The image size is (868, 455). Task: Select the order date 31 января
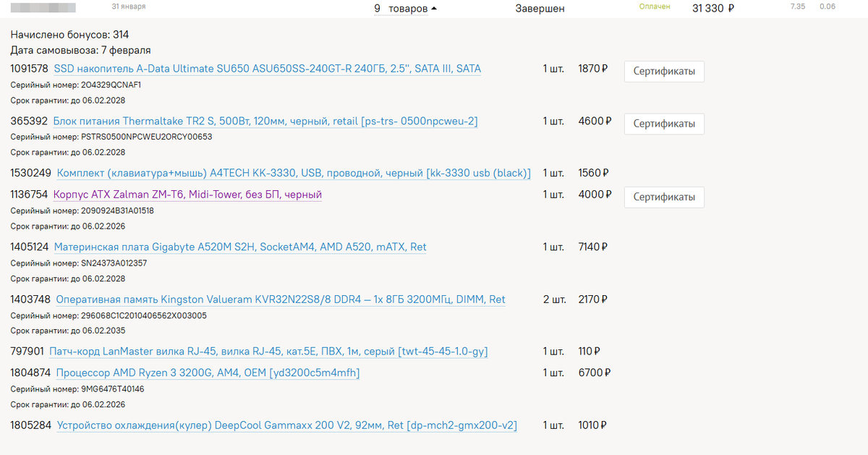tap(129, 7)
